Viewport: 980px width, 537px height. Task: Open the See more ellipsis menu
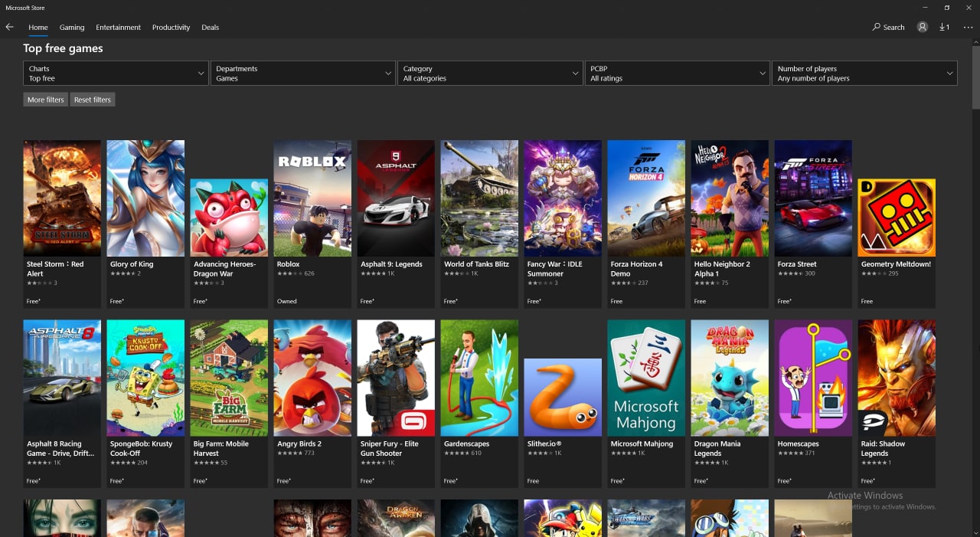(968, 27)
